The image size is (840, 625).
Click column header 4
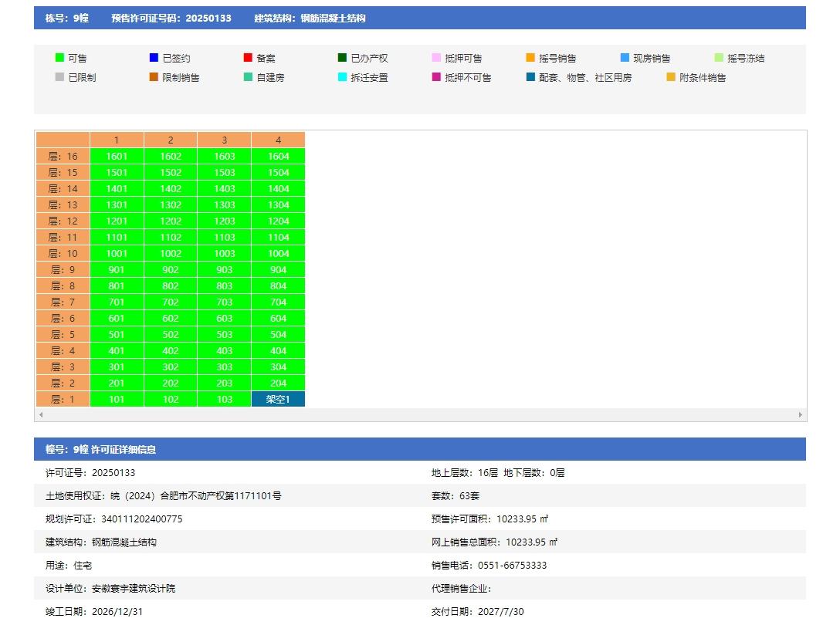coord(278,140)
